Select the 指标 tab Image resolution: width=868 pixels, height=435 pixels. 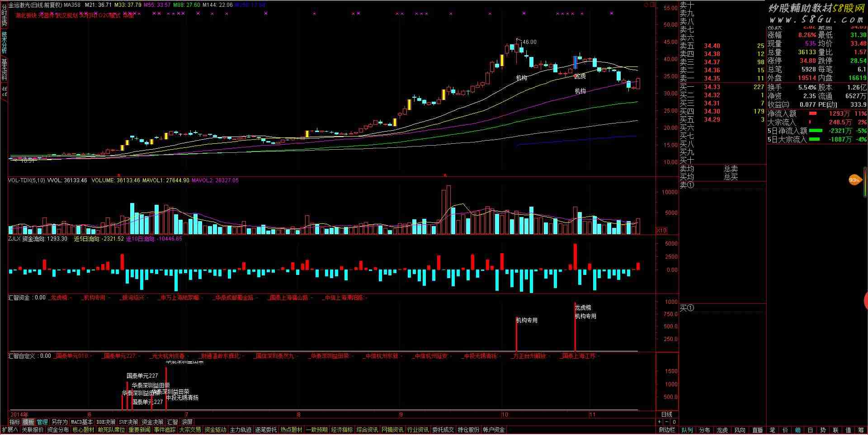15,422
